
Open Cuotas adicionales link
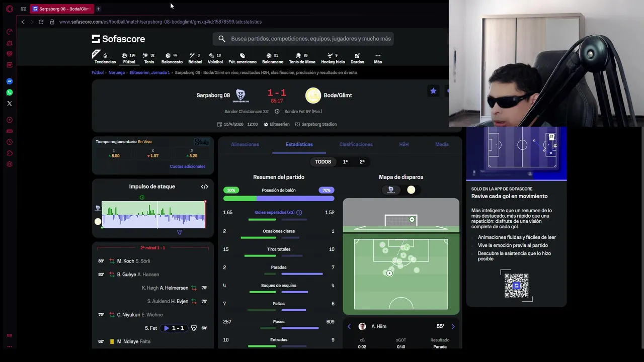tap(188, 166)
